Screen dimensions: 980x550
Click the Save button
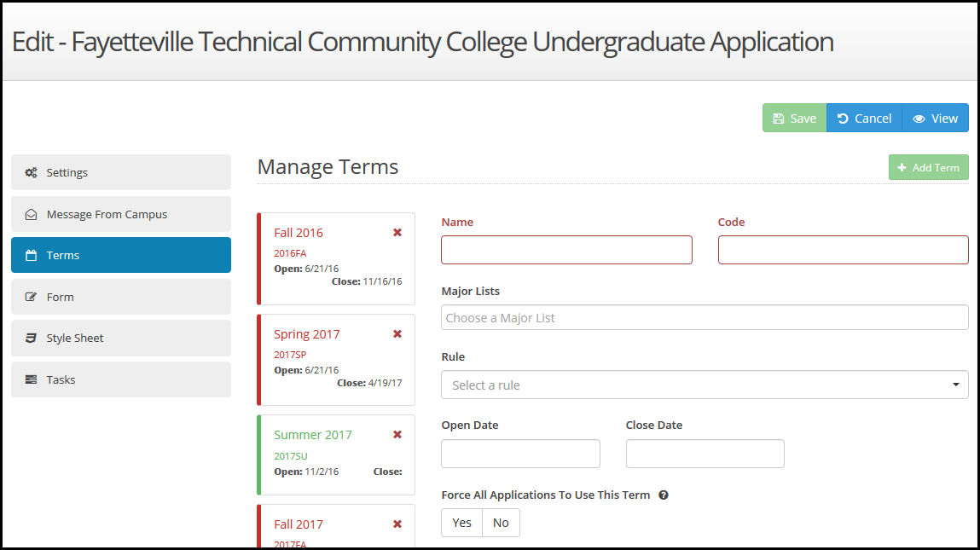coord(794,118)
